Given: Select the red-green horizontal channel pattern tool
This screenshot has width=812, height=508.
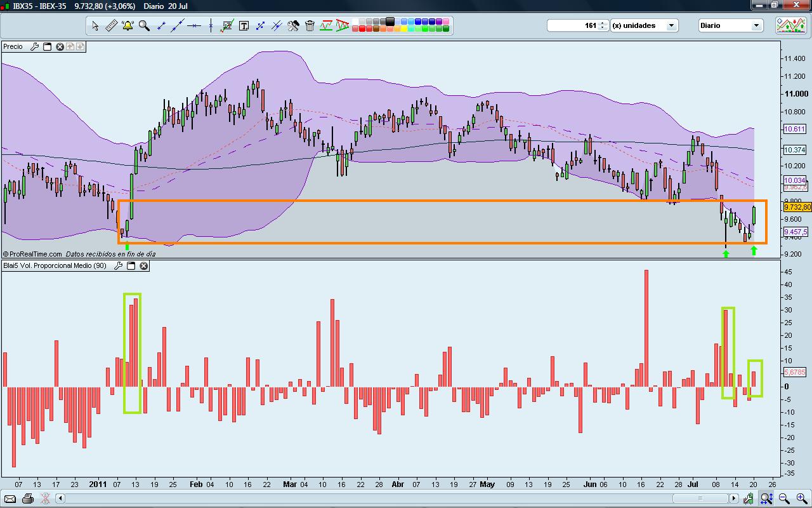Looking at the screenshot, I should pos(326,25).
